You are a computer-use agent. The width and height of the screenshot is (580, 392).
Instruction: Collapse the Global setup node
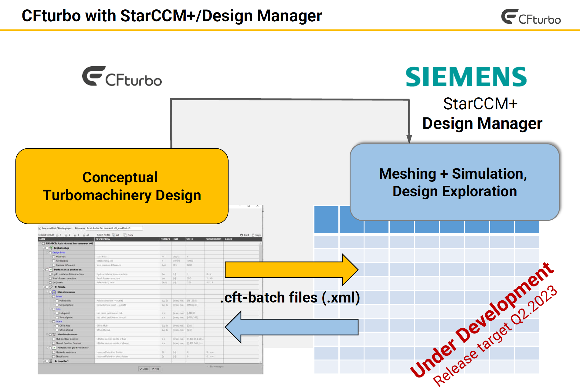(x=44, y=248)
